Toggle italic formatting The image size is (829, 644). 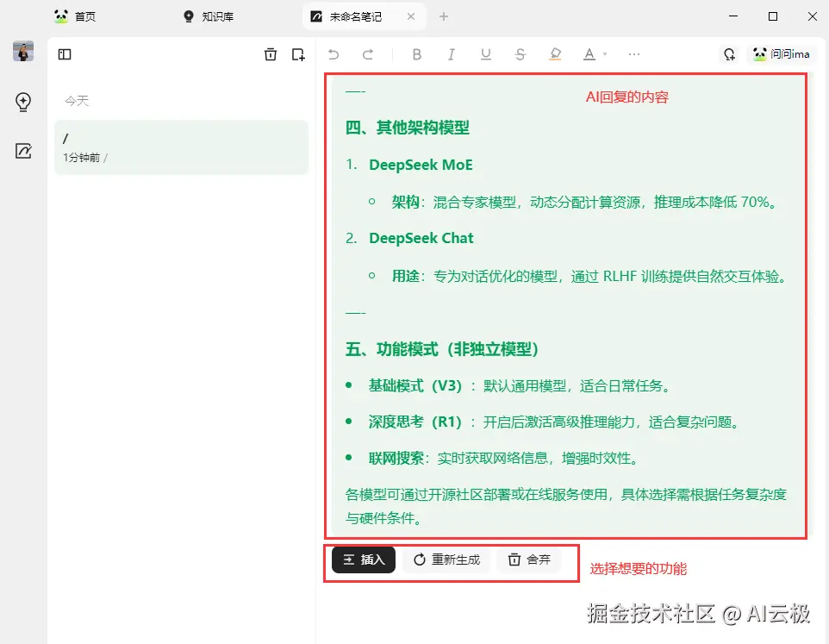(451, 54)
